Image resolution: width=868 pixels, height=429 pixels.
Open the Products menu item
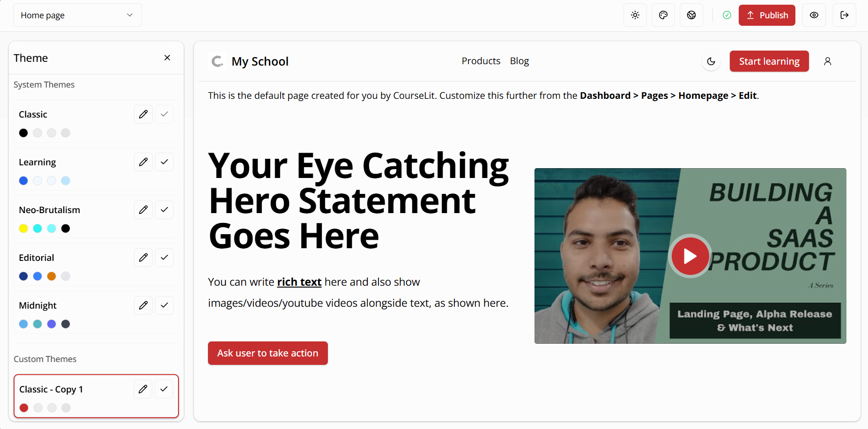(x=481, y=61)
